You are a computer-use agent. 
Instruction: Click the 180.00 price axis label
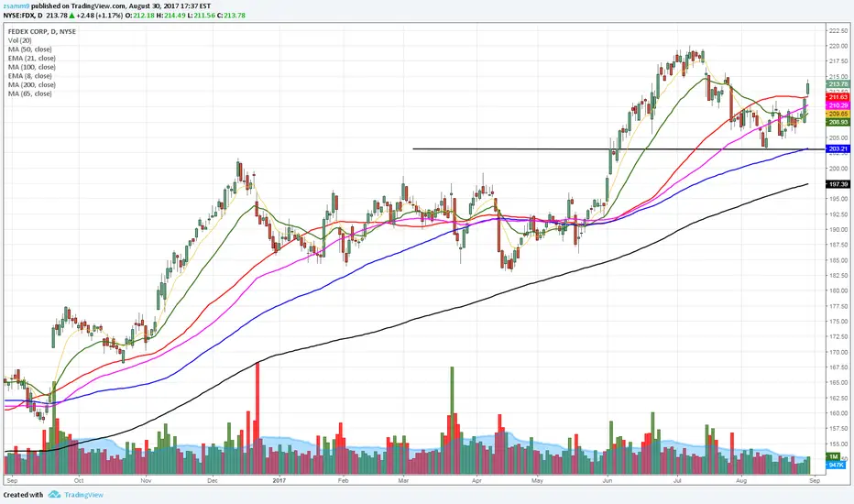coord(838,291)
